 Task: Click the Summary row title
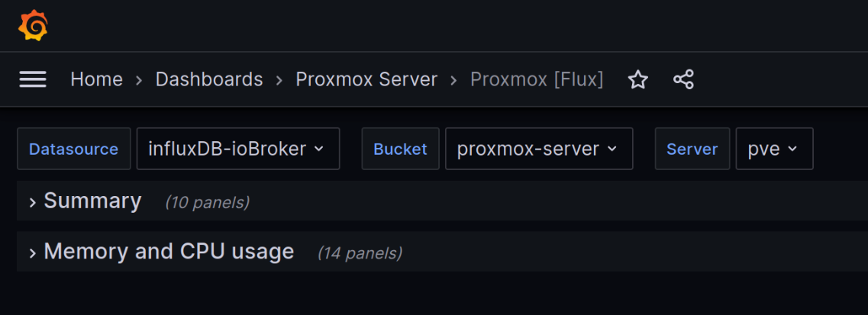(x=92, y=201)
